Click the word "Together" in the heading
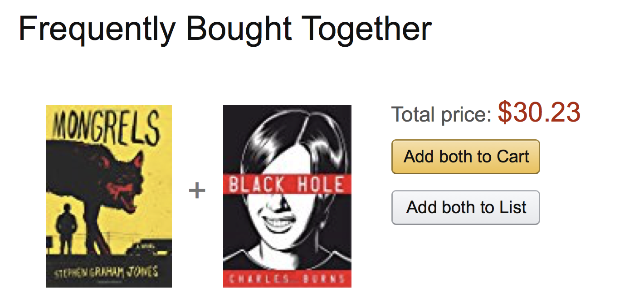 tap(366, 28)
